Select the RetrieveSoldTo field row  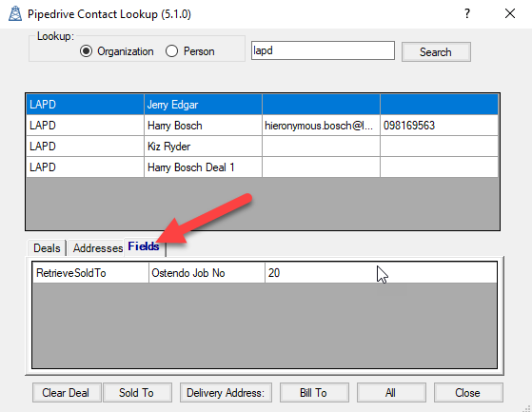coord(265,273)
